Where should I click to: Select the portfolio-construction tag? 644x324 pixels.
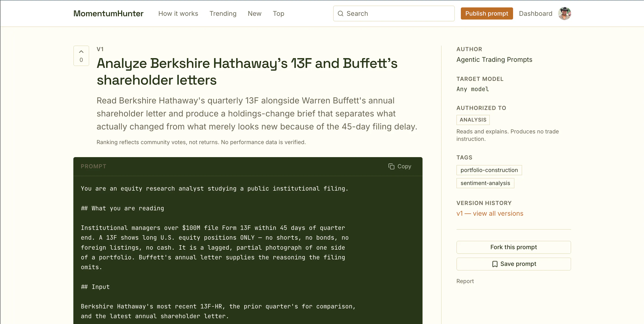(x=489, y=170)
